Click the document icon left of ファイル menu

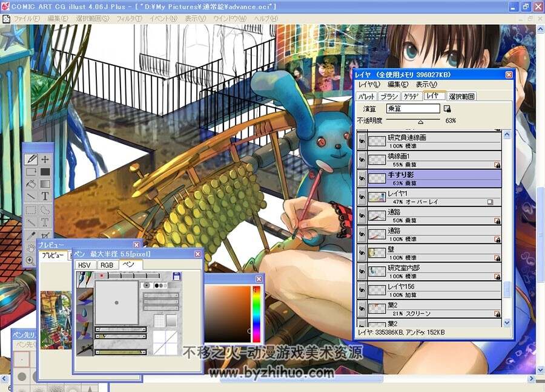6,19
